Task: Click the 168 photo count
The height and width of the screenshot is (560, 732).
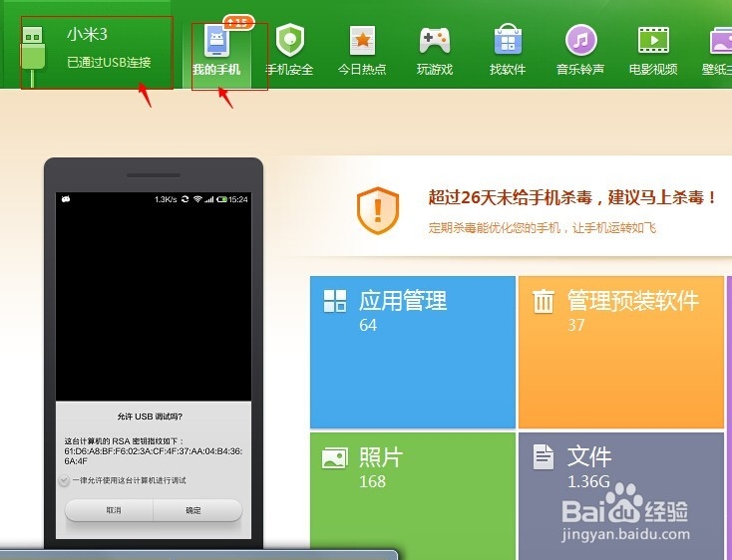Action: pyautogui.click(x=372, y=481)
